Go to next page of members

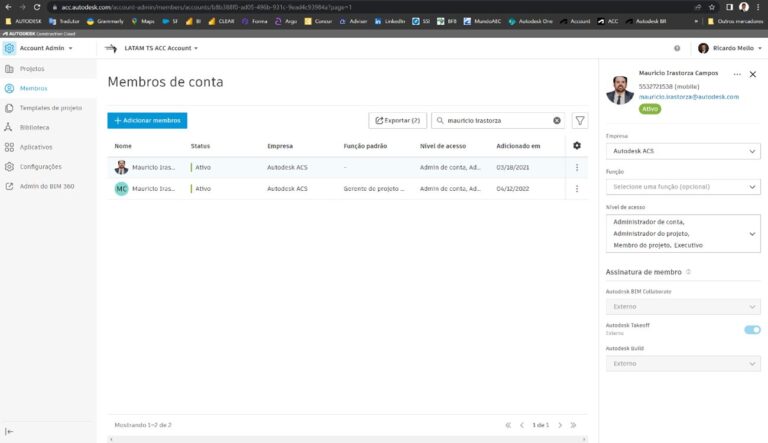559,425
